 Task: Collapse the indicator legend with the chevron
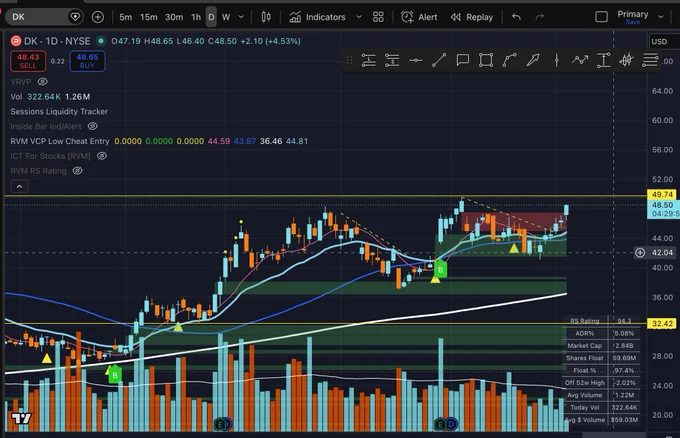tap(19, 186)
